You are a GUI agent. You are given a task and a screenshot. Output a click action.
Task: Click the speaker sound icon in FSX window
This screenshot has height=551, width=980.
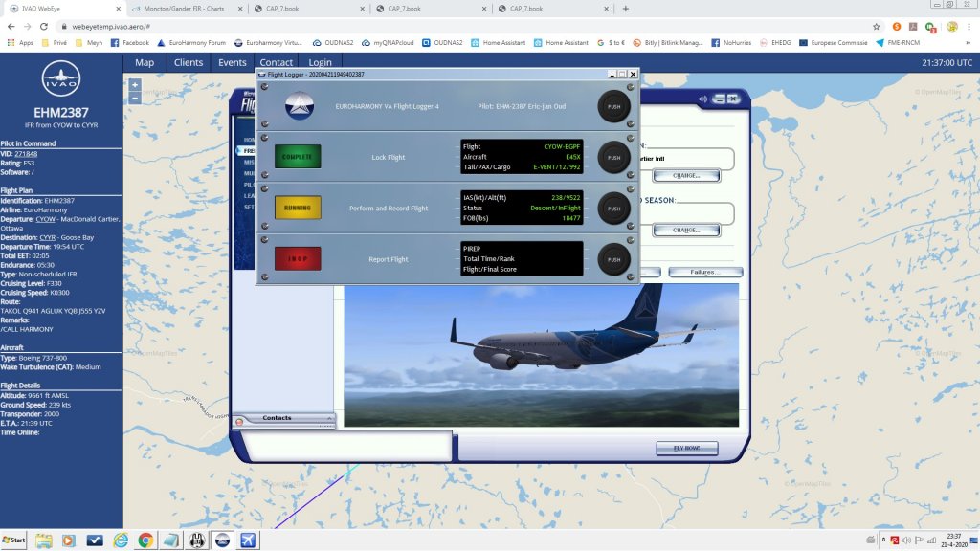click(x=703, y=99)
